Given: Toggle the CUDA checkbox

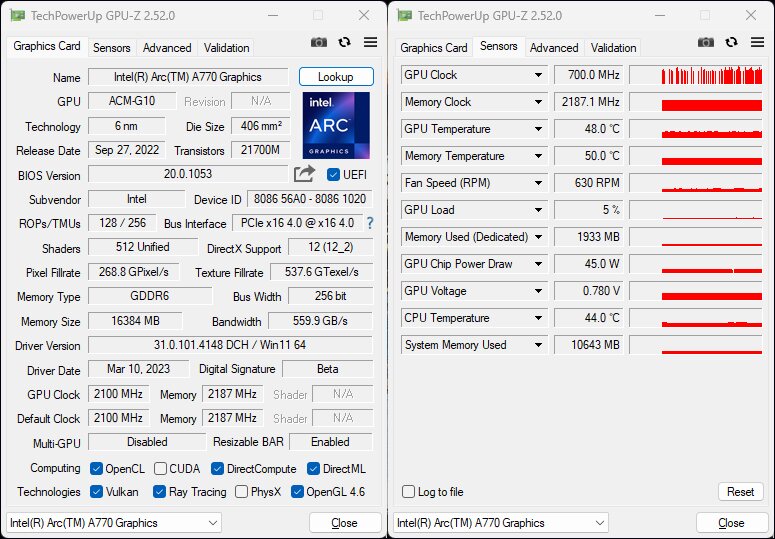Looking at the screenshot, I should click(160, 469).
